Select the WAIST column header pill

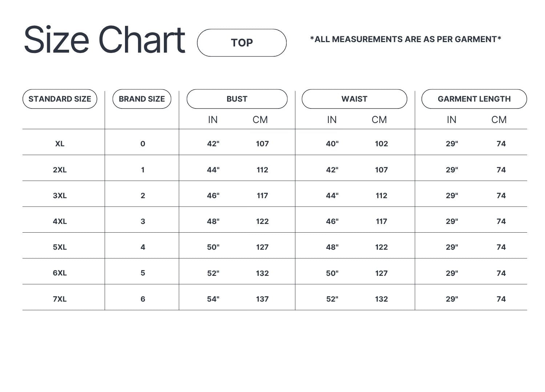point(354,99)
